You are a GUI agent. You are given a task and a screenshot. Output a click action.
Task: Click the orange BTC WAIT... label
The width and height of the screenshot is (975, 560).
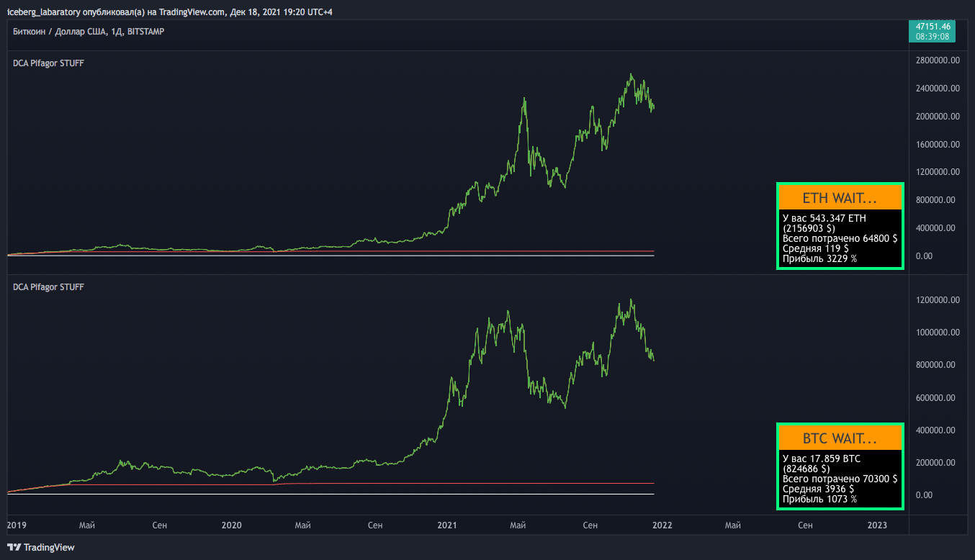[840, 438]
